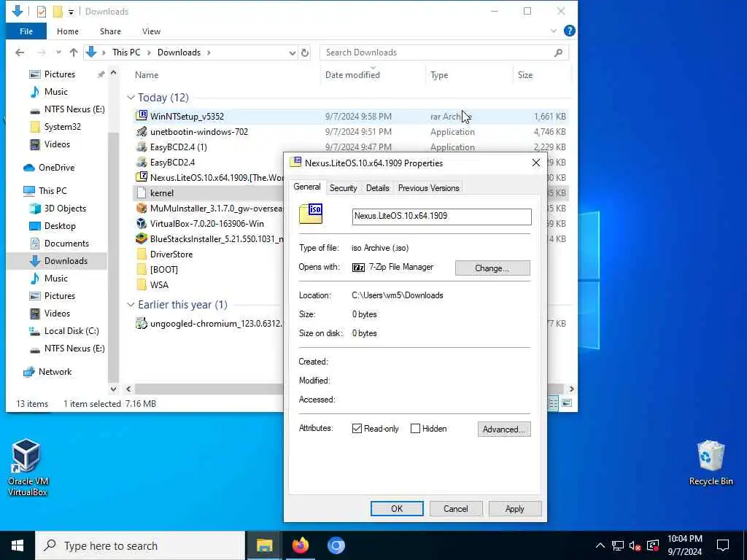747x560 pixels.
Task: Open the notification center icon
Action: coord(723,545)
